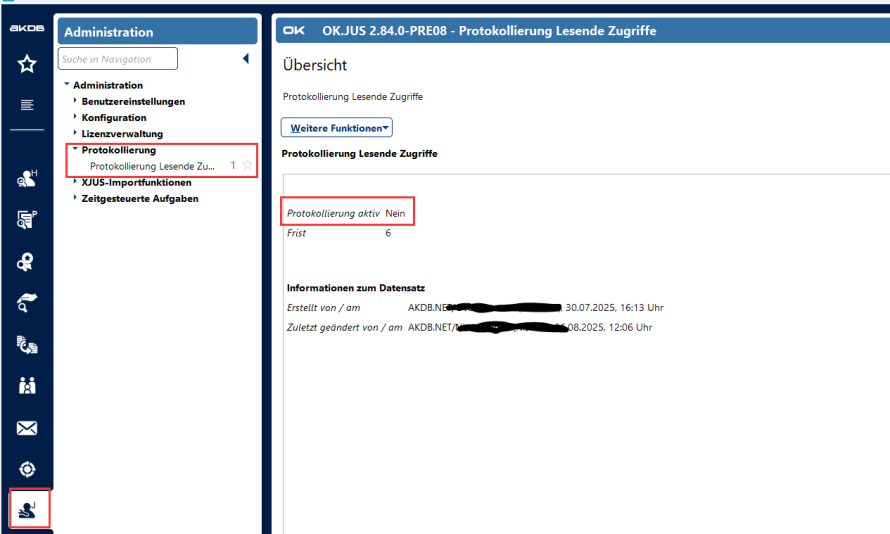Click the Protokollierung aktiv value Nein
The image size is (890, 534).
pyautogui.click(x=395, y=213)
